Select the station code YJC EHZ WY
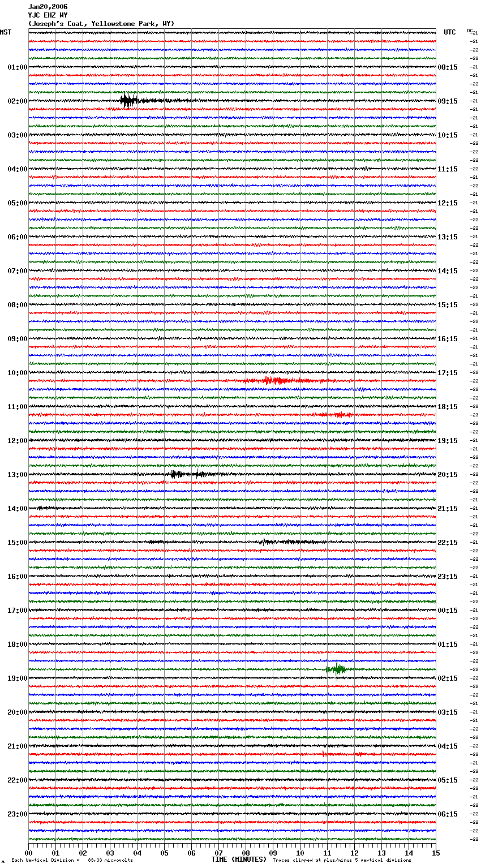Image resolution: width=481 pixels, height=868 pixels. [x=48, y=15]
